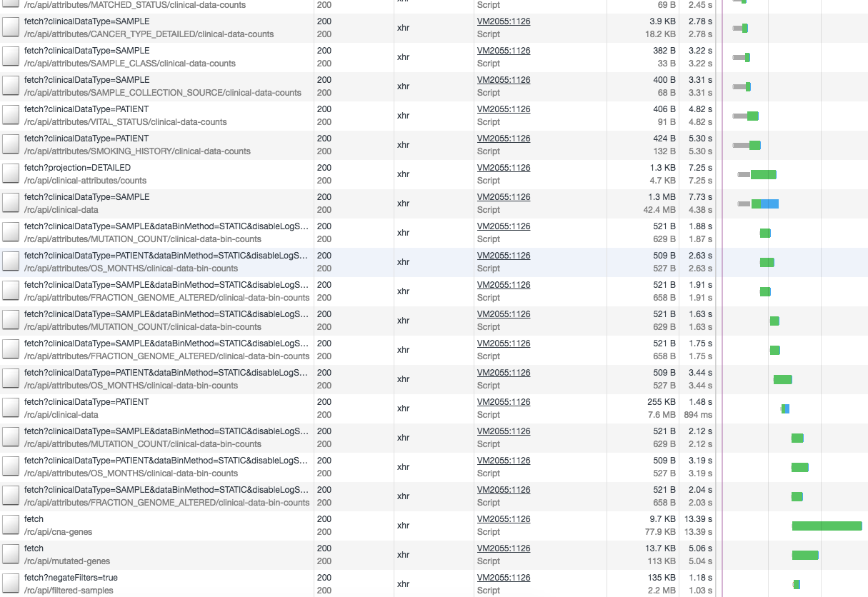Open the VM2055:1126 initiator link for SMOKING_HISTORY
Viewport: 868px width, 597px height.
click(x=504, y=139)
